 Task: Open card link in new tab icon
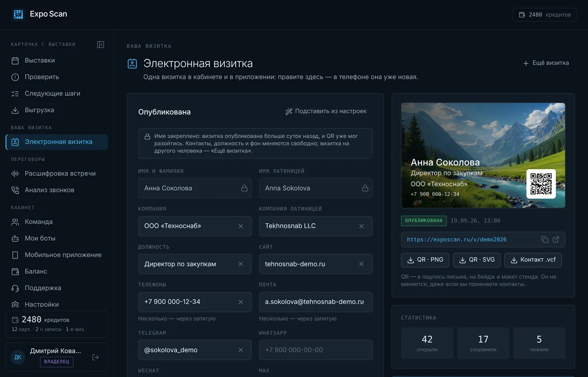(556, 240)
